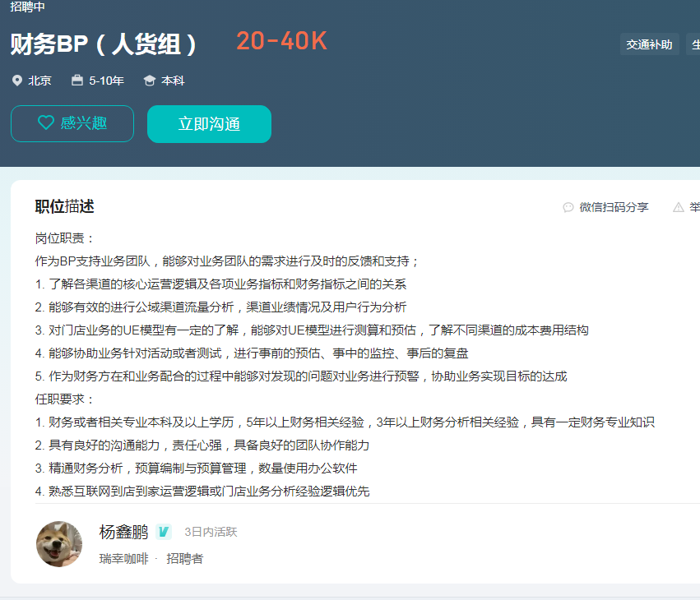700x600 pixels.
Task: Open recruiter 杨鑫鹏's profile name
Action: [x=123, y=532]
